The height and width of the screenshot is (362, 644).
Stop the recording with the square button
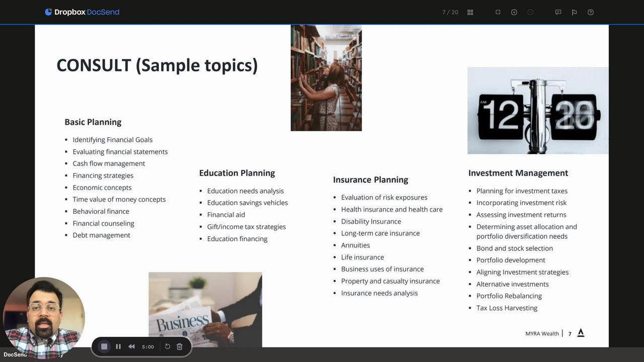104,346
